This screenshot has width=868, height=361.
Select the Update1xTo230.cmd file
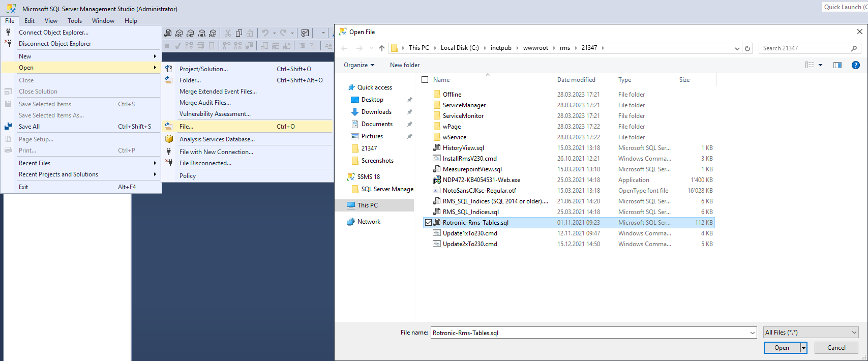pos(470,233)
